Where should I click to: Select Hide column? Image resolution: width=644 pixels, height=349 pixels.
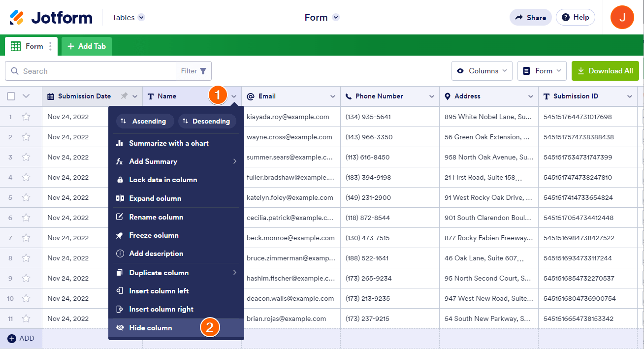(x=176, y=328)
